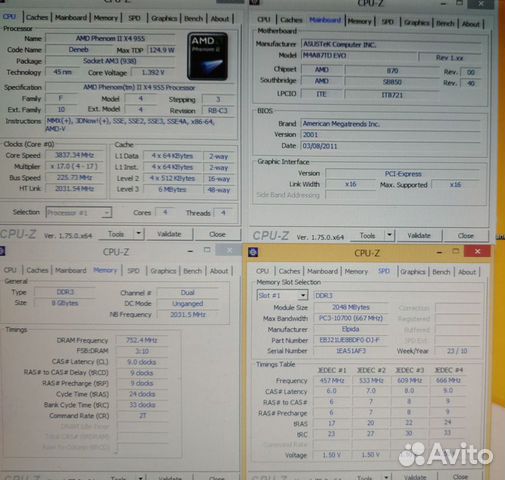This screenshot has height=480, width=505.
Task: Click the graphic interface version 'PCI-Express'
Action: tap(403, 174)
